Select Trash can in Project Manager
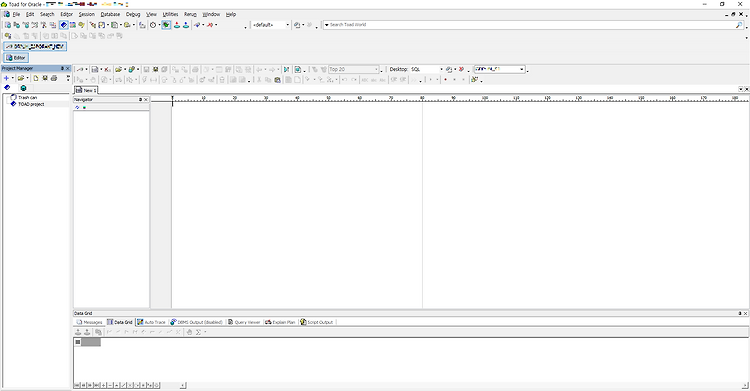This screenshot has height=391, width=750. point(27,97)
